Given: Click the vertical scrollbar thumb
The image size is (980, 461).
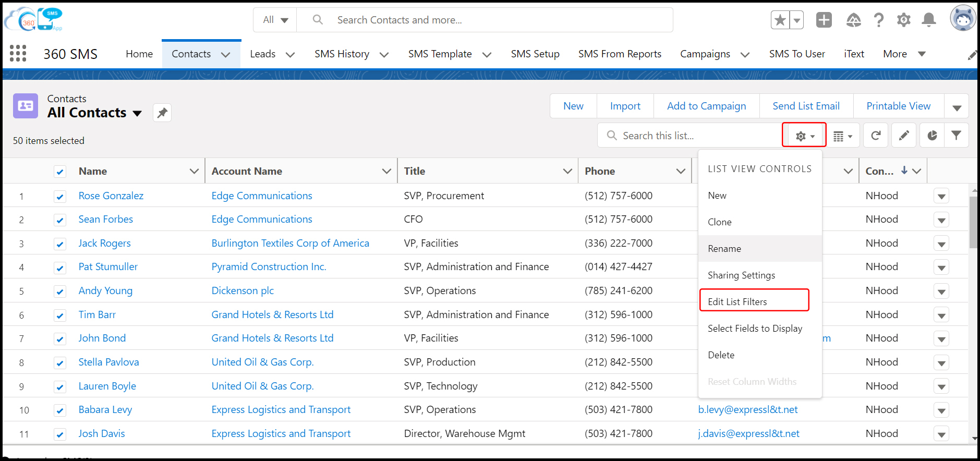Looking at the screenshot, I should click(x=973, y=222).
